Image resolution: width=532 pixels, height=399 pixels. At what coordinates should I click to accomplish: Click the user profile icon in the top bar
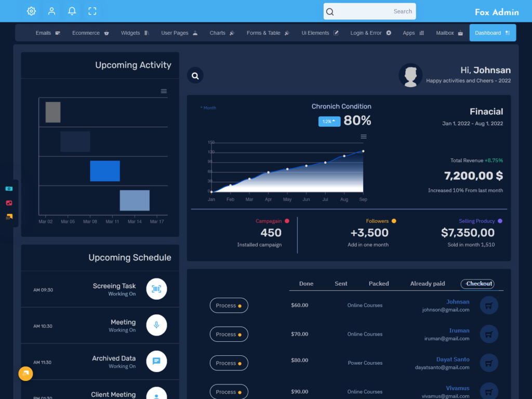(51, 10)
